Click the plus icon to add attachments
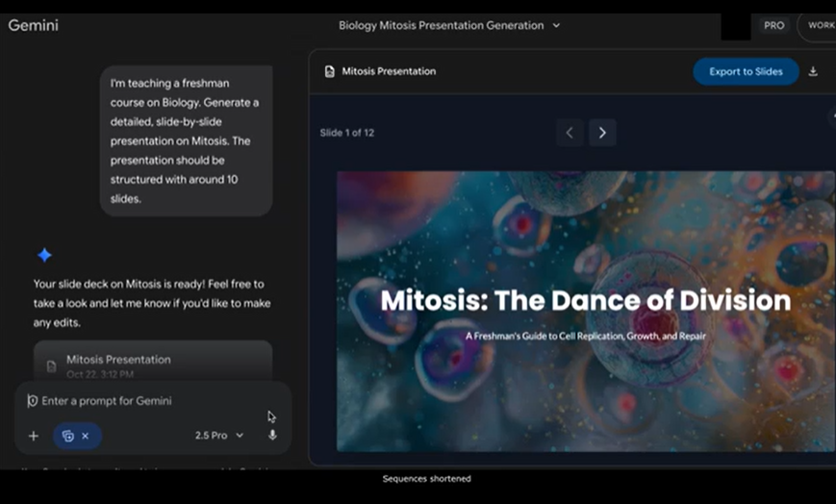836x504 pixels. (x=34, y=436)
